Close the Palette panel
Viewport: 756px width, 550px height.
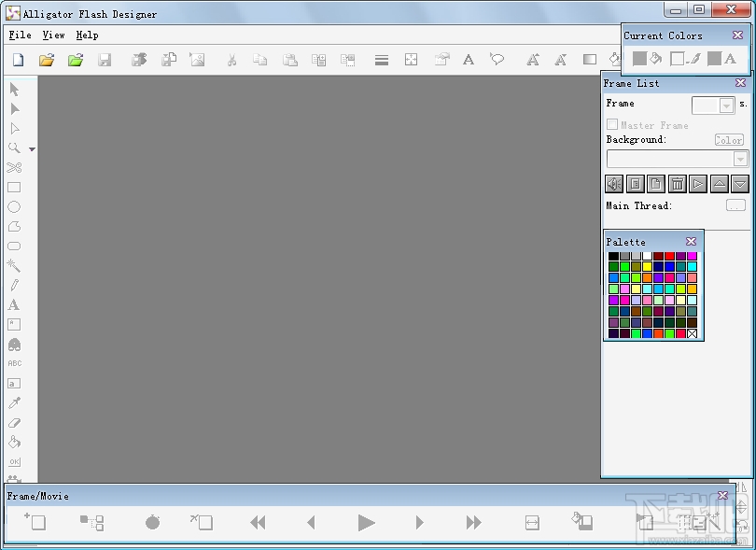coord(691,241)
